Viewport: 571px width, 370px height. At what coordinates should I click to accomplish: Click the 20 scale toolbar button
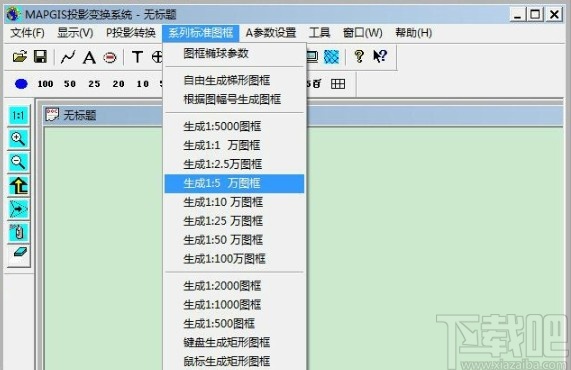tap(118, 84)
